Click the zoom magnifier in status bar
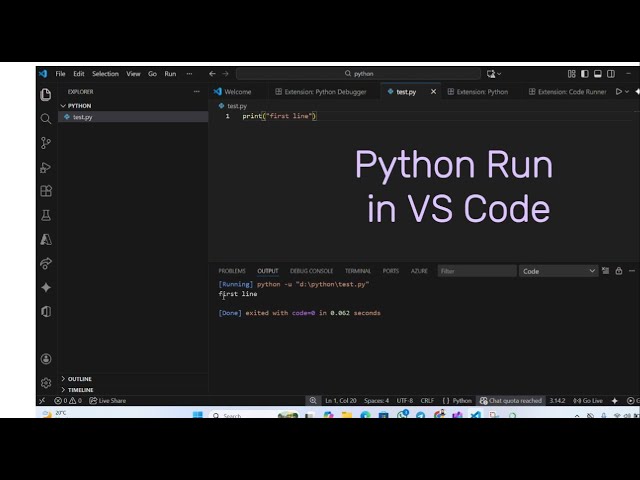The width and height of the screenshot is (640, 480). pos(313,401)
